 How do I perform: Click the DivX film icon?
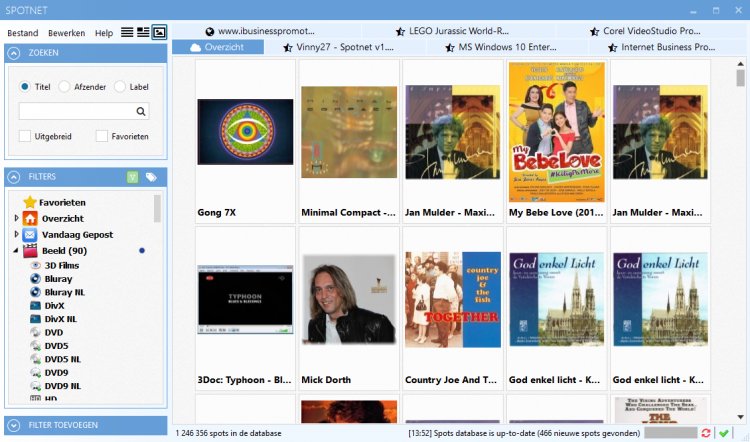35,305
